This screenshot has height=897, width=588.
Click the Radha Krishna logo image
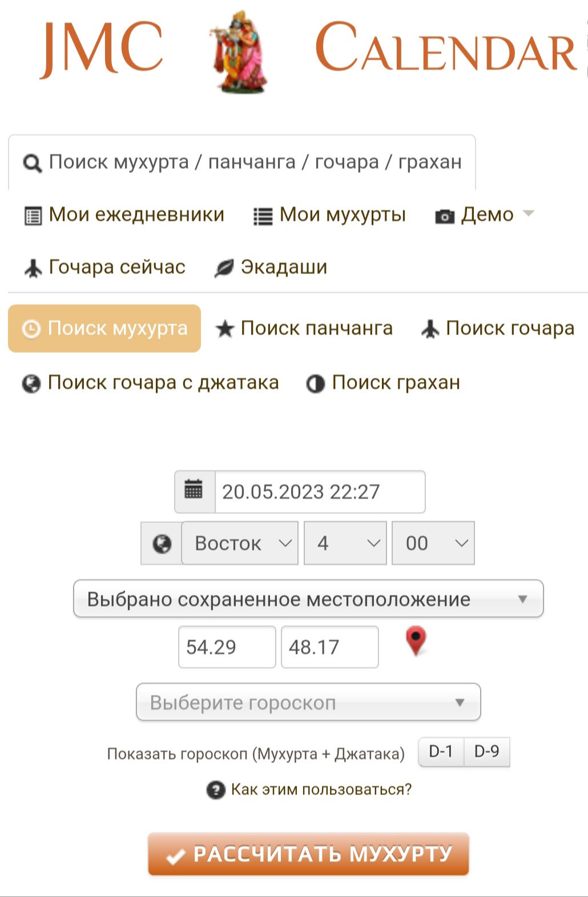pos(238,52)
